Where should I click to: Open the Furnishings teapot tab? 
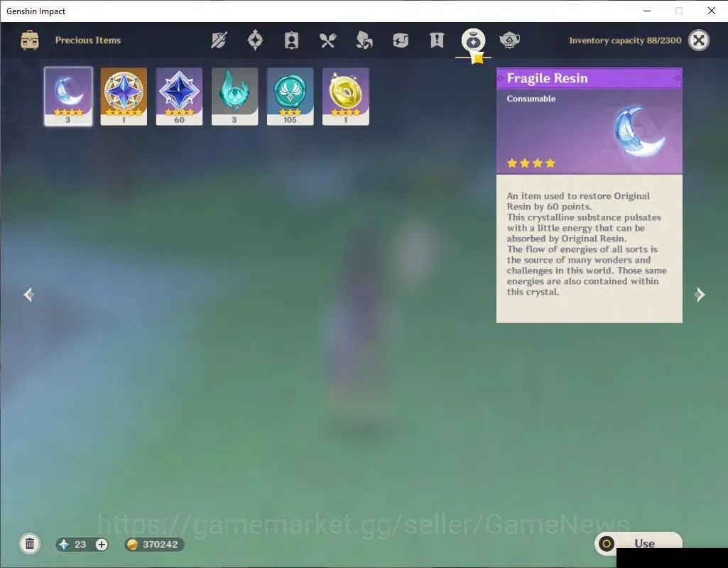(x=509, y=40)
